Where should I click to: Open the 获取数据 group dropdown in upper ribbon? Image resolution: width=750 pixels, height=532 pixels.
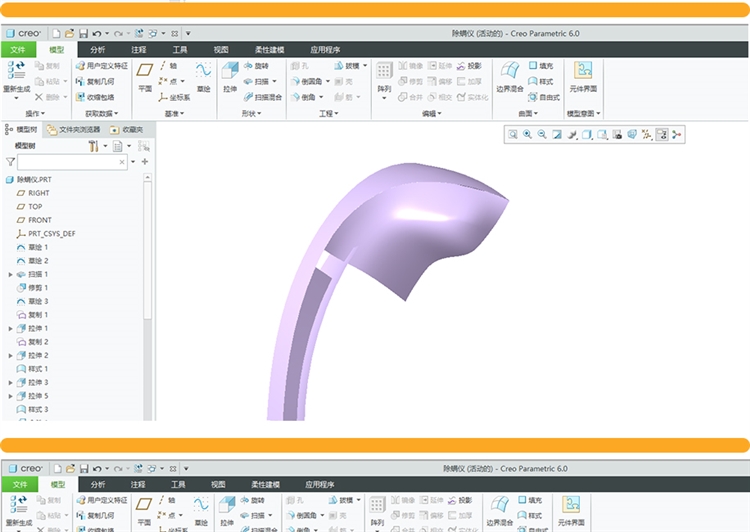[101, 113]
